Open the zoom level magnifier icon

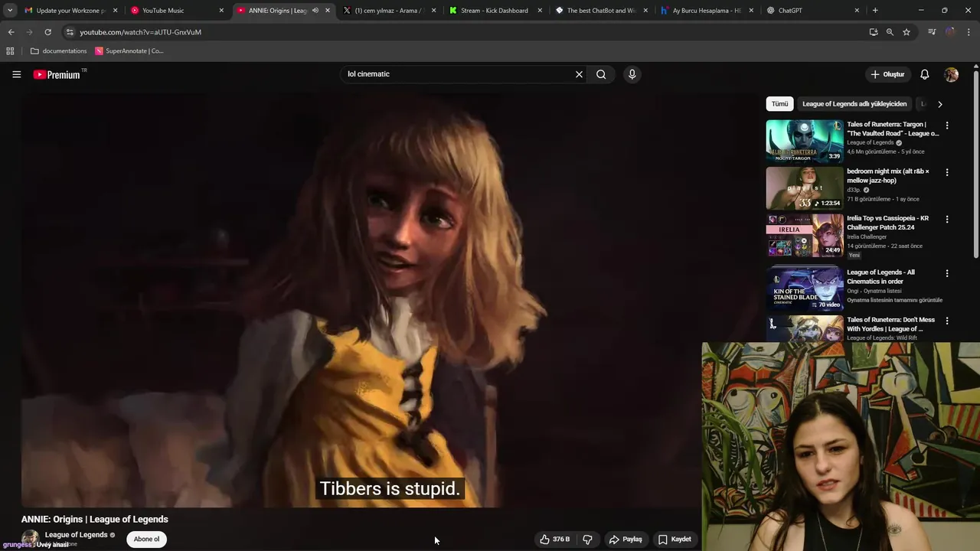(890, 32)
